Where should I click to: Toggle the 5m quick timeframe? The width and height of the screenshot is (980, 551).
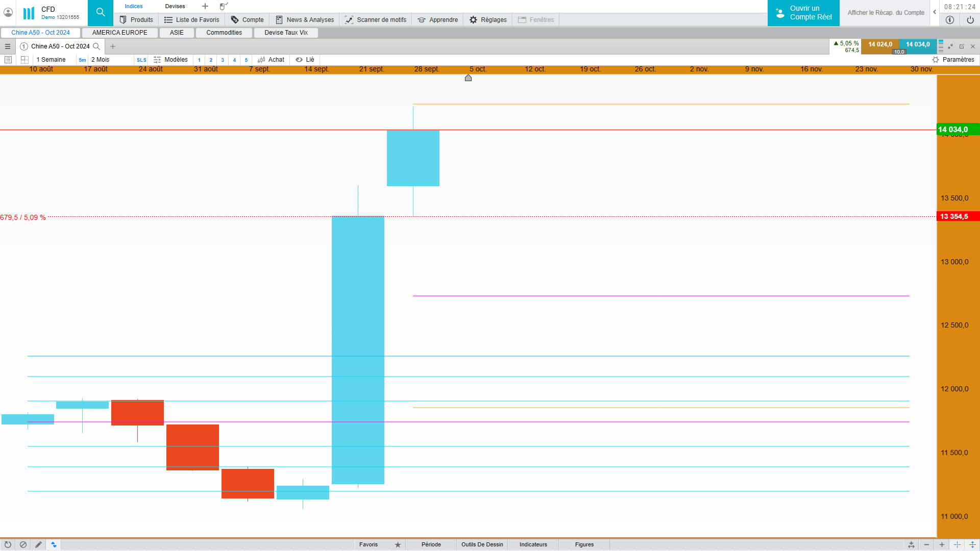82,60
